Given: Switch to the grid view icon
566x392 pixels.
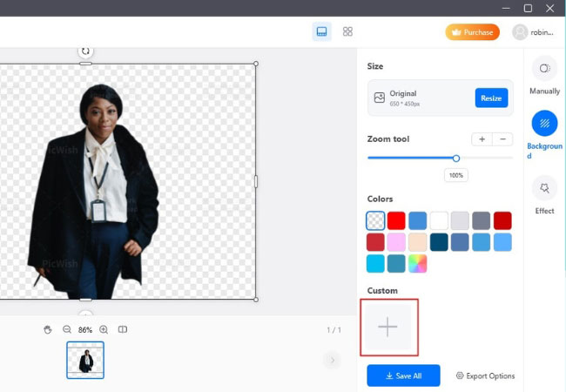Looking at the screenshot, I should pos(347,32).
